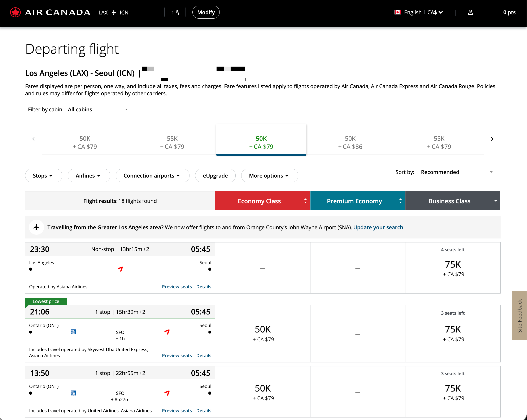Follow the Update your search link
The height and width of the screenshot is (420, 527).
tap(378, 227)
